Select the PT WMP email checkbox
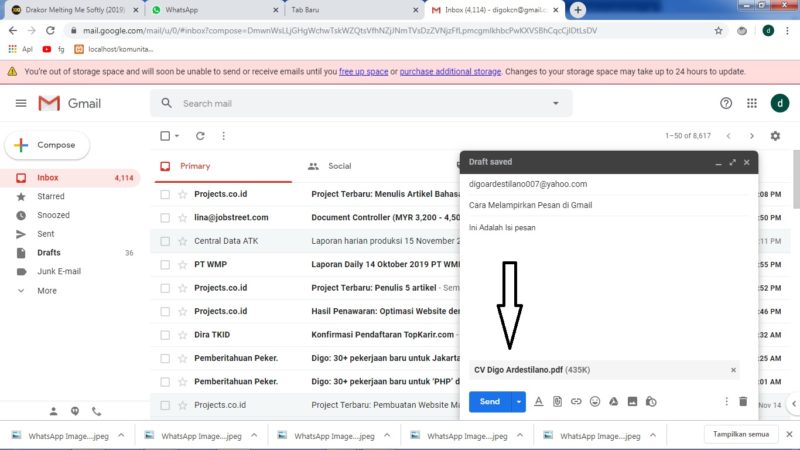 point(165,265)
